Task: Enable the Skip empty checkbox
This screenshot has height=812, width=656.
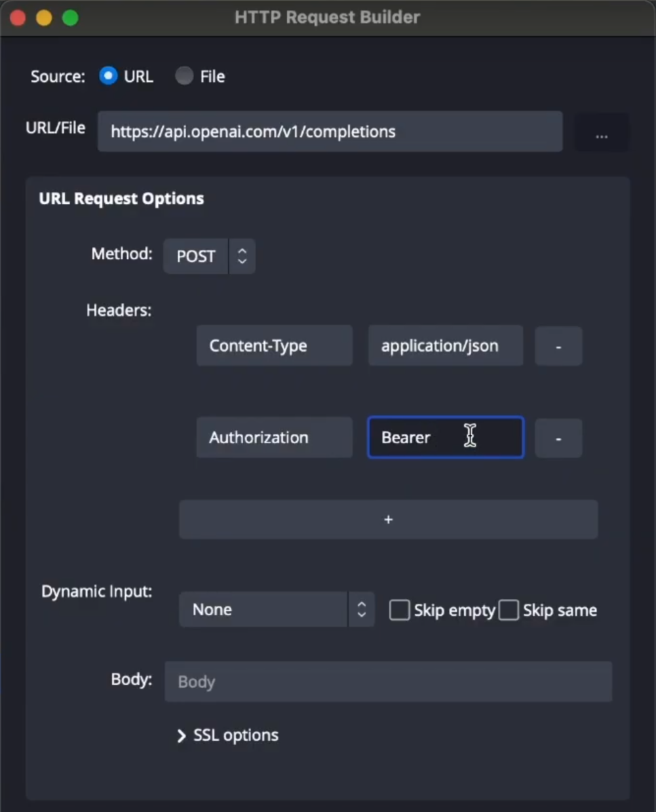Action: [399, 610]
